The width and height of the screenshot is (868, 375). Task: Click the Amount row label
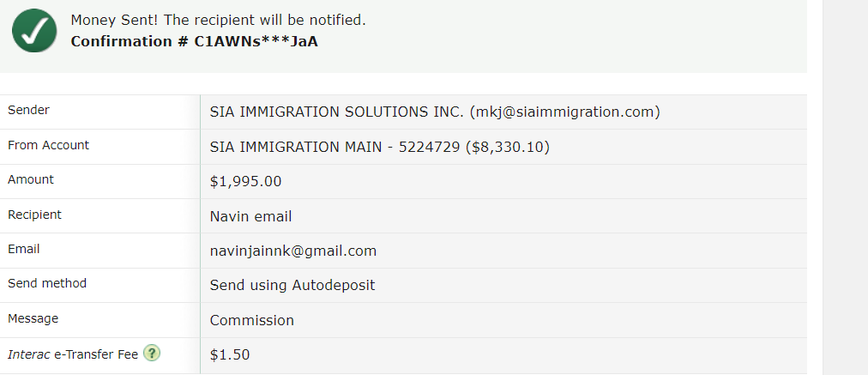tap(30, 179)
